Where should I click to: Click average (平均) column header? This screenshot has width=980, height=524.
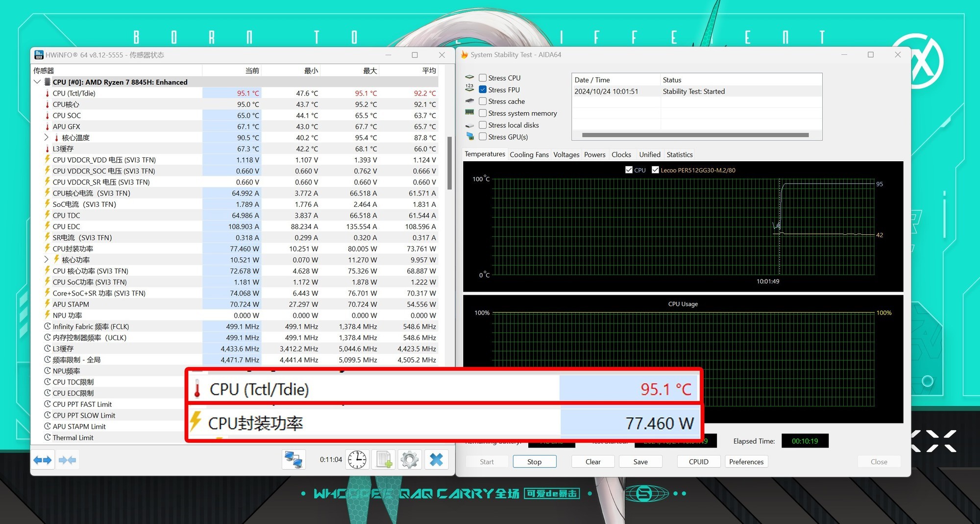click(x=409, y=71)
